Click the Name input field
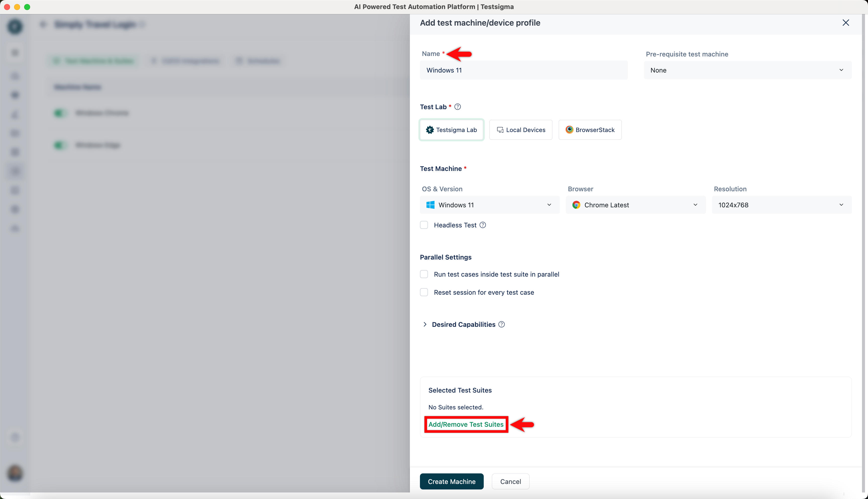Screen dimensions: 868x499 tap(523, 70)
